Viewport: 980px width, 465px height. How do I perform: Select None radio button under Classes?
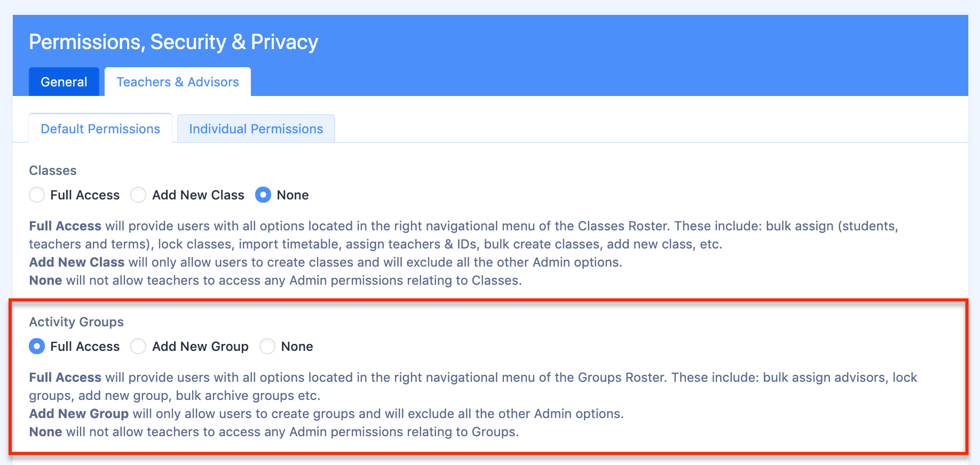(263, 195)
